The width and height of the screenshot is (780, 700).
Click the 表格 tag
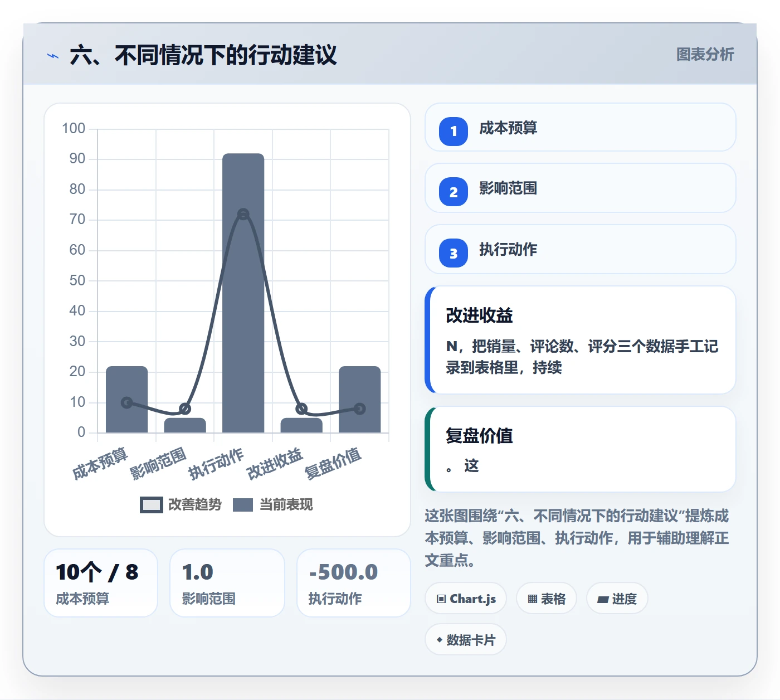[547, 599]
